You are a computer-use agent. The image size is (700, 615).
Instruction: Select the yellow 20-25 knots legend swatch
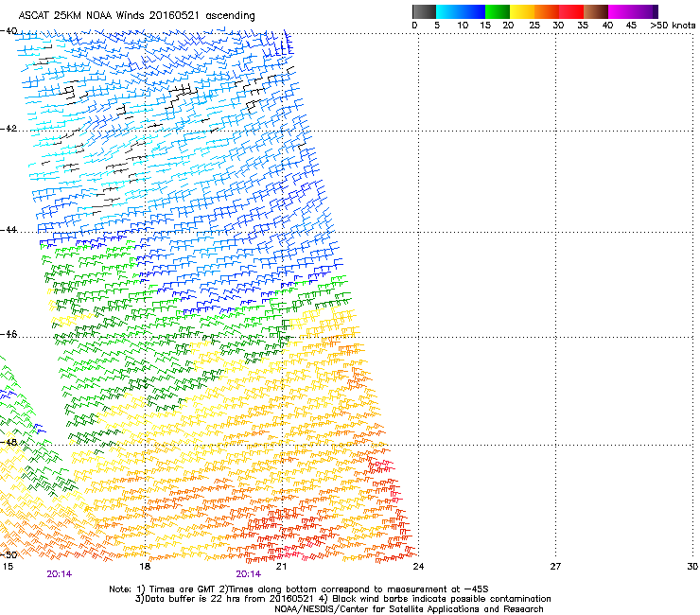522,11
